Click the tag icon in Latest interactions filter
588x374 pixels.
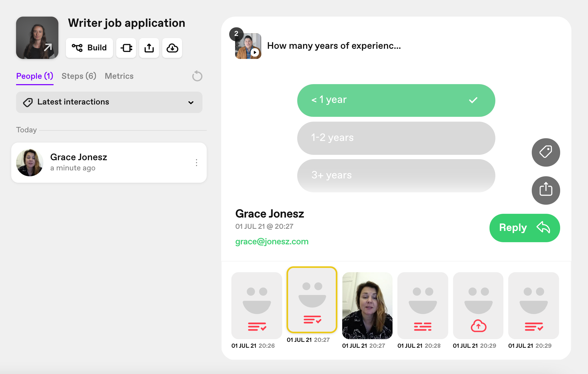pyautogui.click(x=28, y=102)
